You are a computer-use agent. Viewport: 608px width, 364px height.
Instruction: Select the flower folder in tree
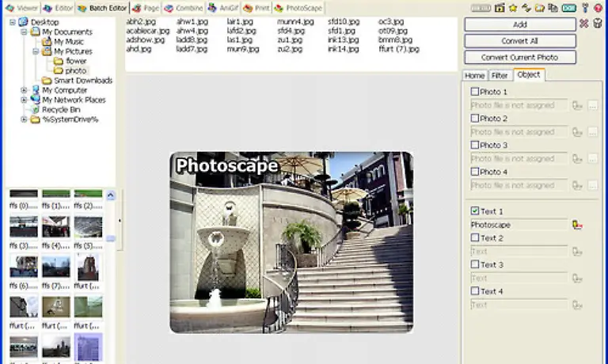point(76,61)
